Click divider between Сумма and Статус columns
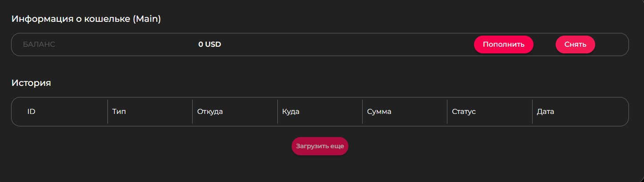 click(x=447, y=112)
